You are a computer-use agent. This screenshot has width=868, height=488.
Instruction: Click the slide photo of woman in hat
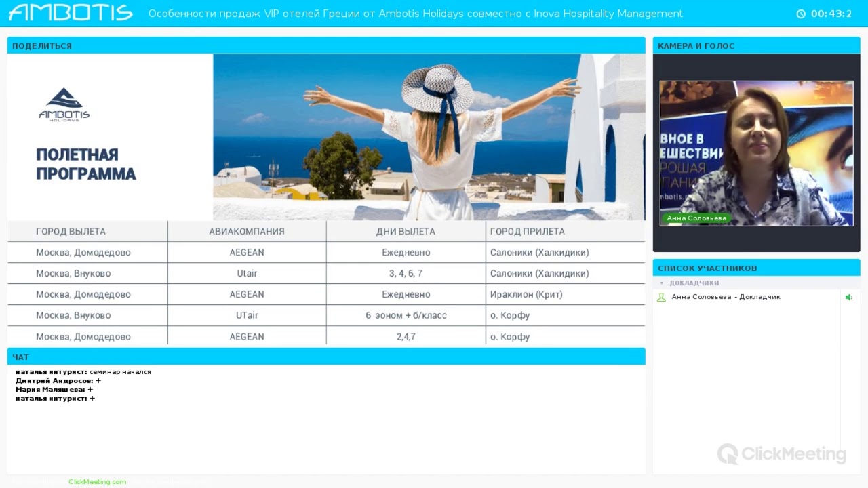pos(429,137)
